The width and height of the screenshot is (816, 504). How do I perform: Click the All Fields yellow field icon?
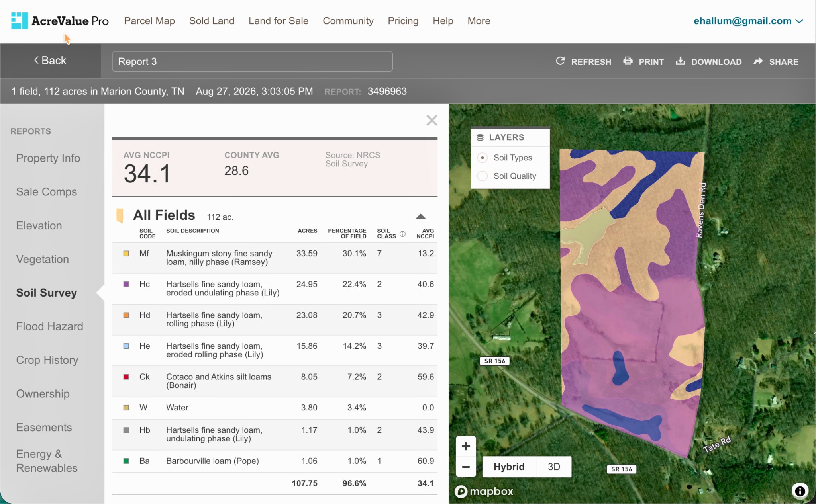pos(120,215)
